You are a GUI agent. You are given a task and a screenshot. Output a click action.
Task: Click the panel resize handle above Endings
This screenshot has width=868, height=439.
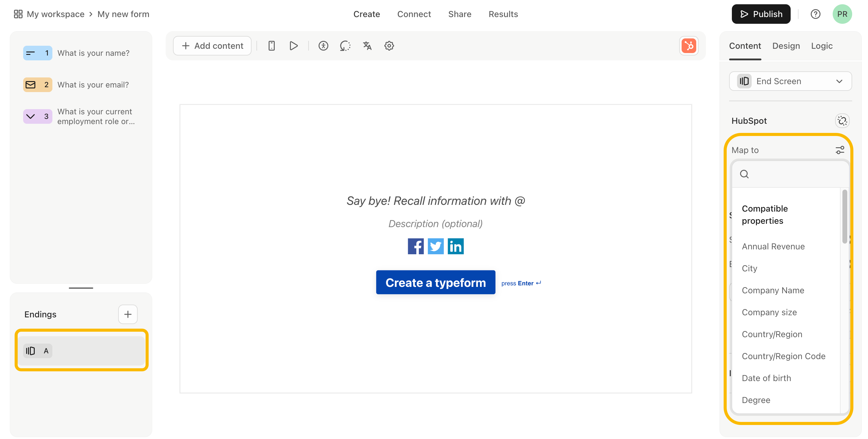tap(81, 288)
